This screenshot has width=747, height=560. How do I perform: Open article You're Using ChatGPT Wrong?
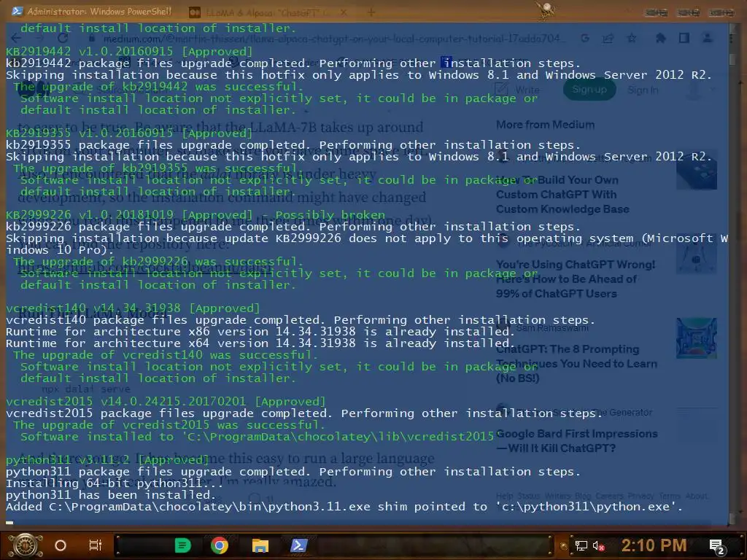tap(576, 279)
